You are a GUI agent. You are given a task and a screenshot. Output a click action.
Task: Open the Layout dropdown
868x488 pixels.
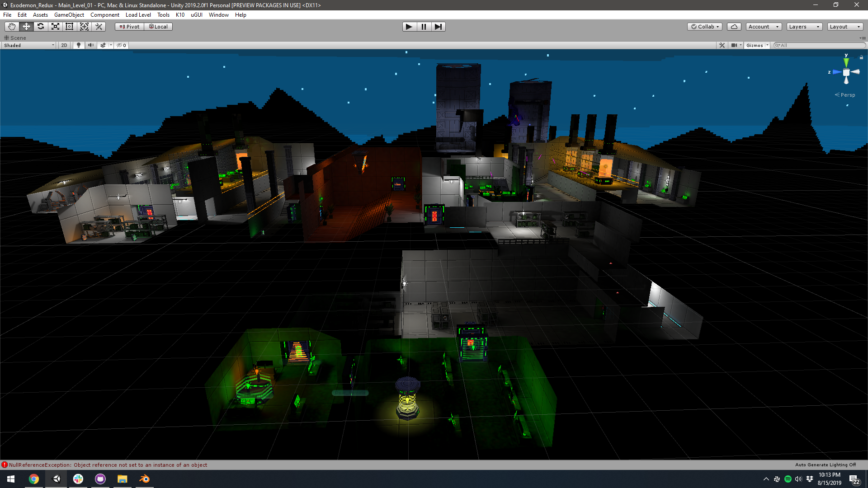click(844, 27)
